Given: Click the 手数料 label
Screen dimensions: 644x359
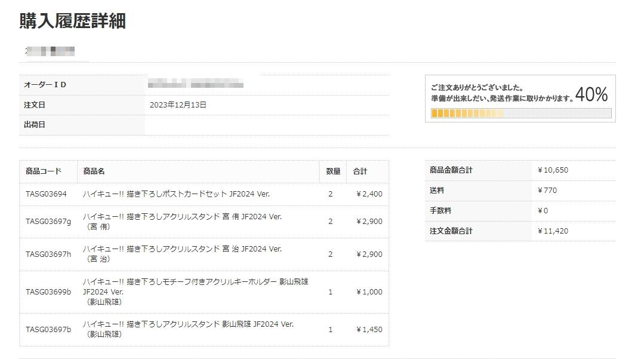Looking at the screenshot, I should click(440, 210).
